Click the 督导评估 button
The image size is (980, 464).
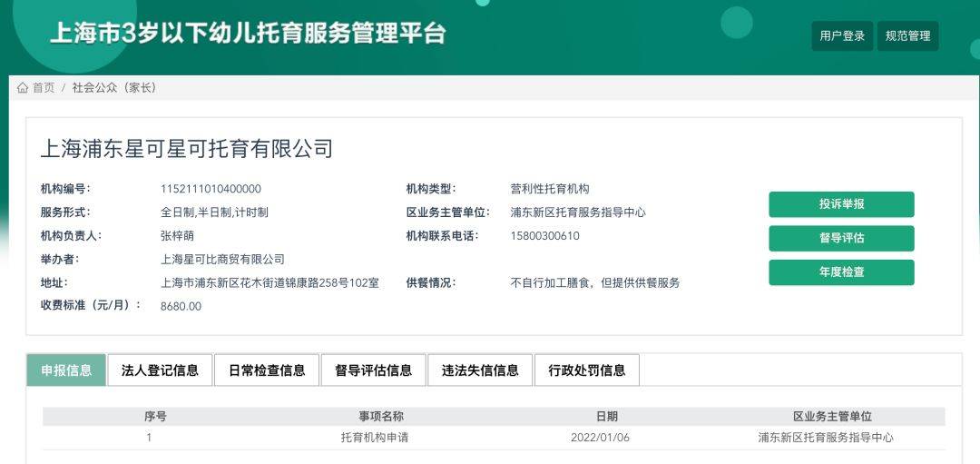coord(841,238)
